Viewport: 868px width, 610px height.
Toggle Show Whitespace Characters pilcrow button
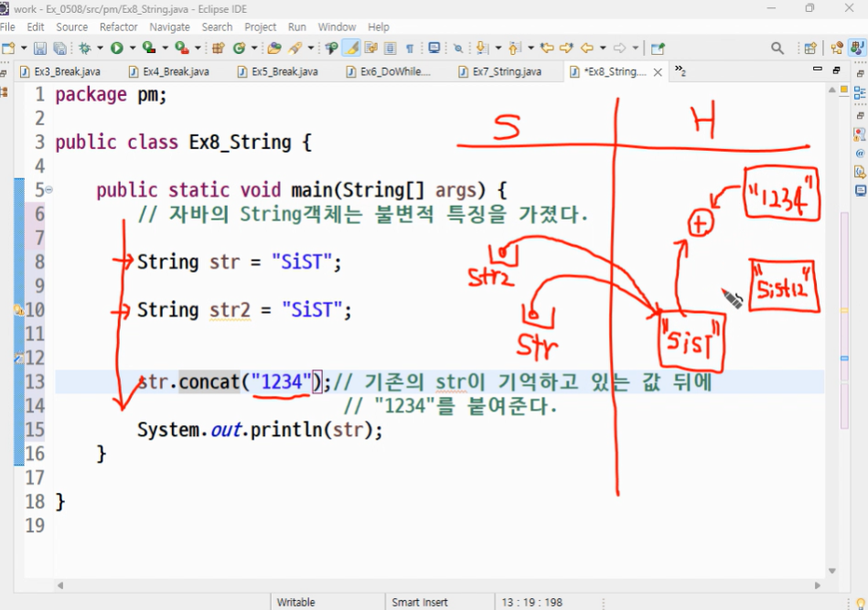click(409, 48)
